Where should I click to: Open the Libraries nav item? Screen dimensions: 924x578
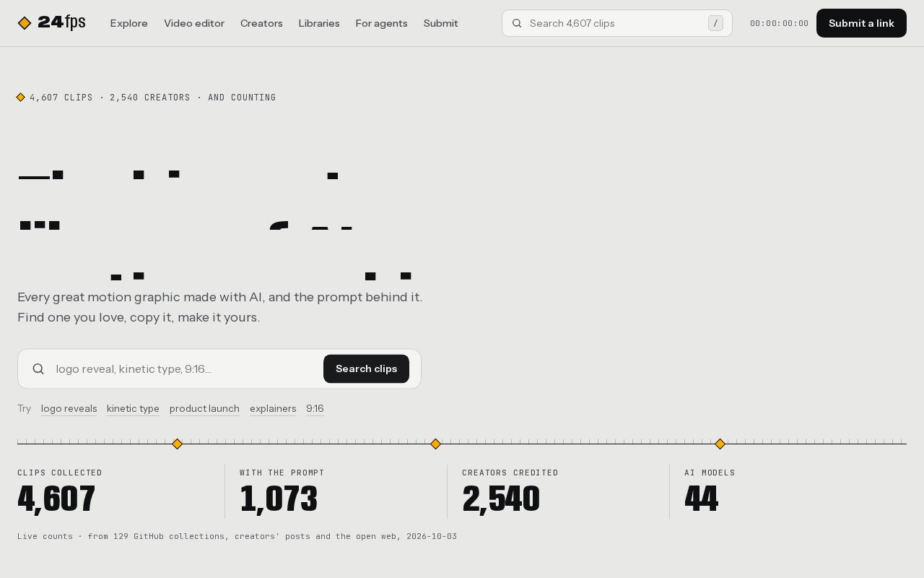tap(319, 23)
